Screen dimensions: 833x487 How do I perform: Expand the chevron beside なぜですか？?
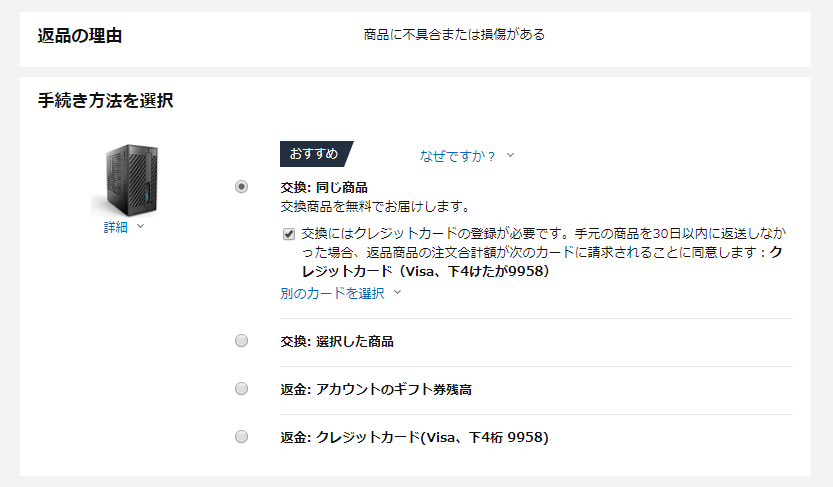(x=510, y=155)
